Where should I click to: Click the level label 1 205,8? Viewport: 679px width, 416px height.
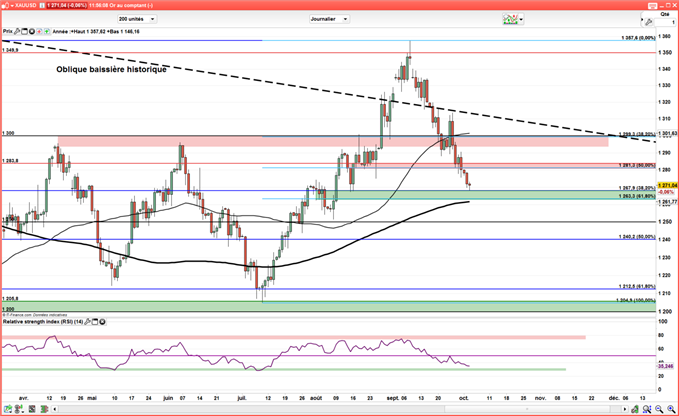tap(10, 299)
